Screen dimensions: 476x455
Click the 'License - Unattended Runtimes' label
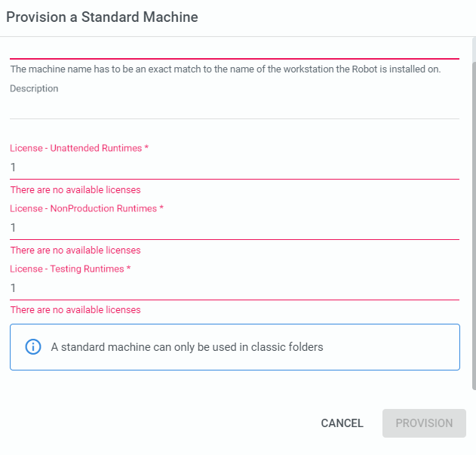click(x=79, y=148)
